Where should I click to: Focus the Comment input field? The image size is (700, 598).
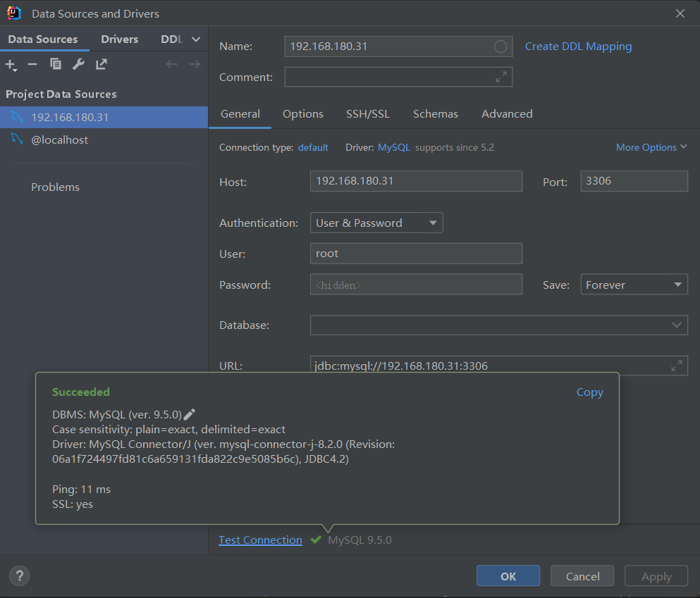(398, 77)
